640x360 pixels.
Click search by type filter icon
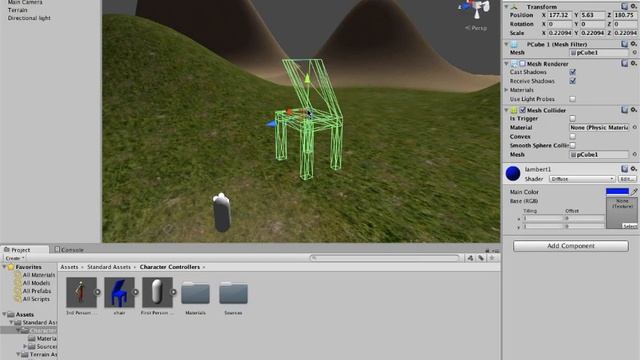coord(470,258)
